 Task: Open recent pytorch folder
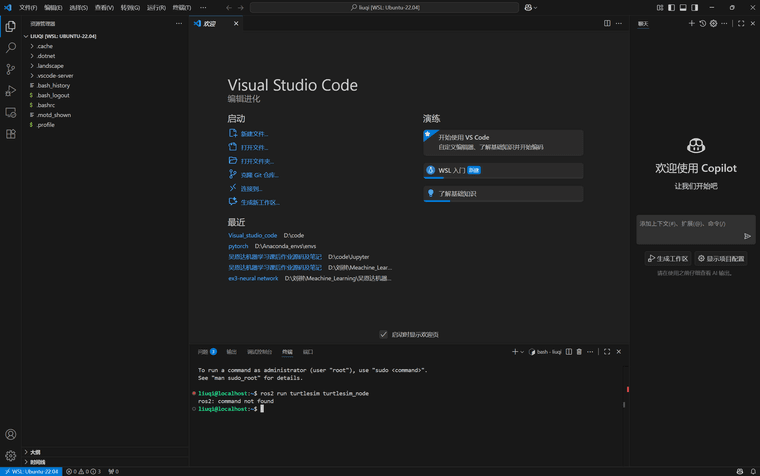[238, 246]
